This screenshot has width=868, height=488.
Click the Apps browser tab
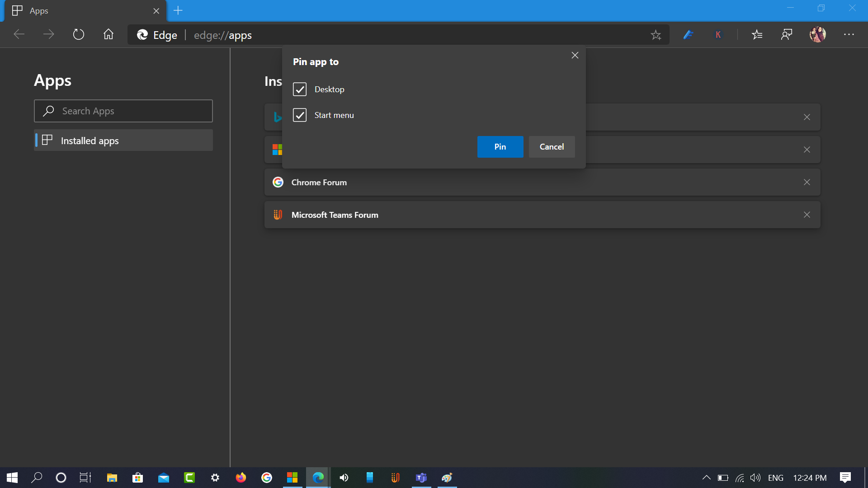pyautogui.click(x=38, y=10)
